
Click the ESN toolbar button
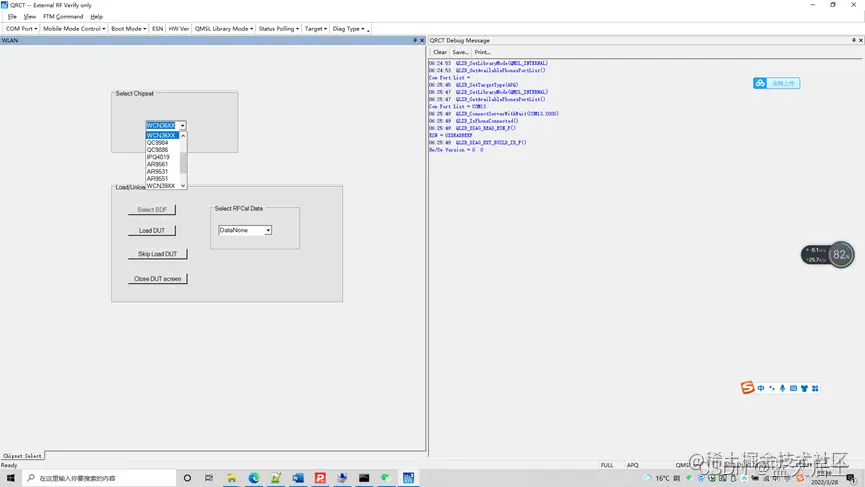tap(157, 29)
